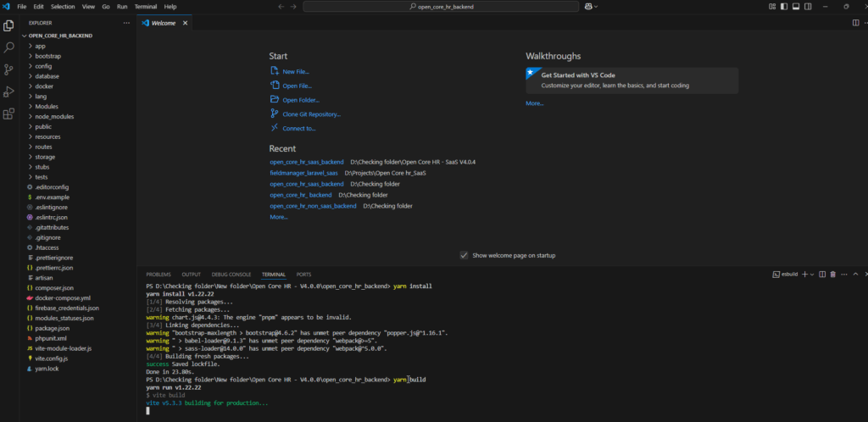The height and width of the screenshot is (422, 868).
Task: Split the terminal pane
Action: tap(822, 275)
